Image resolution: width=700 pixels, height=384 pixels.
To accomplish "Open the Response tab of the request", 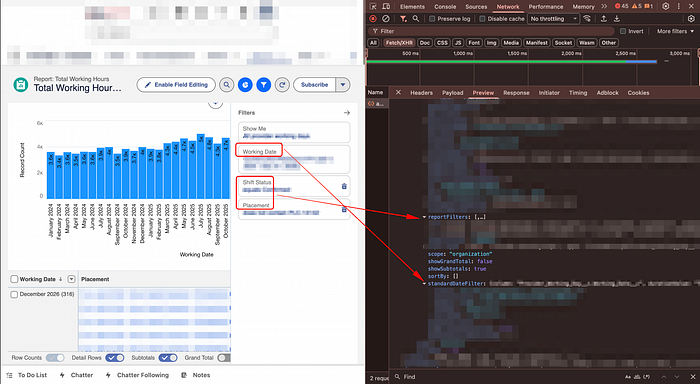I will point(516,93).
